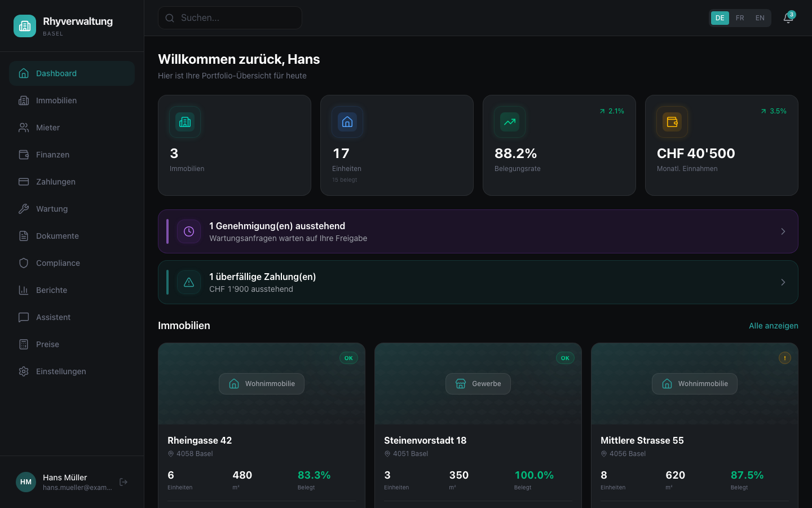
Task: Click the yellow warning badge on Mittlere Strasse 55
Action: [x=785, y=358]
